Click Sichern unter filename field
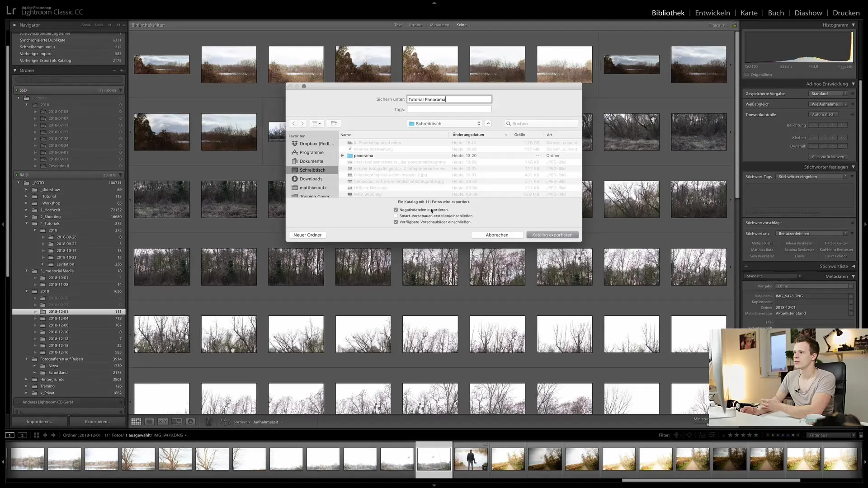This screenshot has height=488, width=868. pos(449,99)
